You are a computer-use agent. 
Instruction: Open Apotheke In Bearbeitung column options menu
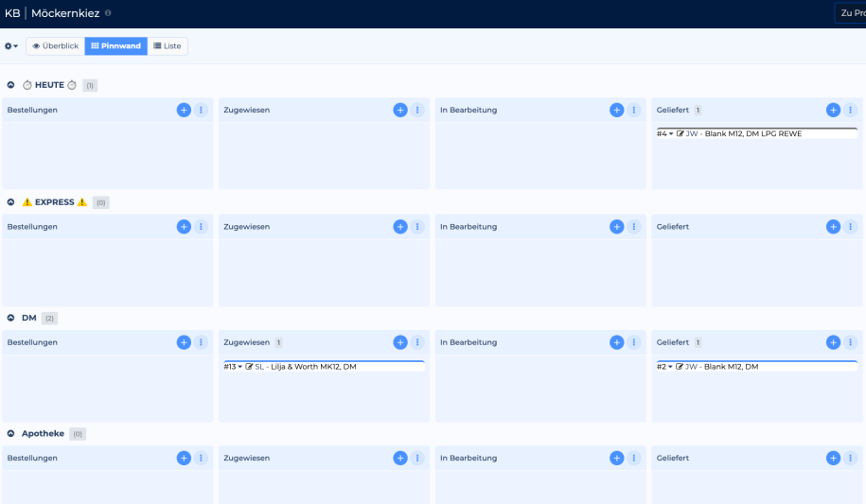[634, 459]
